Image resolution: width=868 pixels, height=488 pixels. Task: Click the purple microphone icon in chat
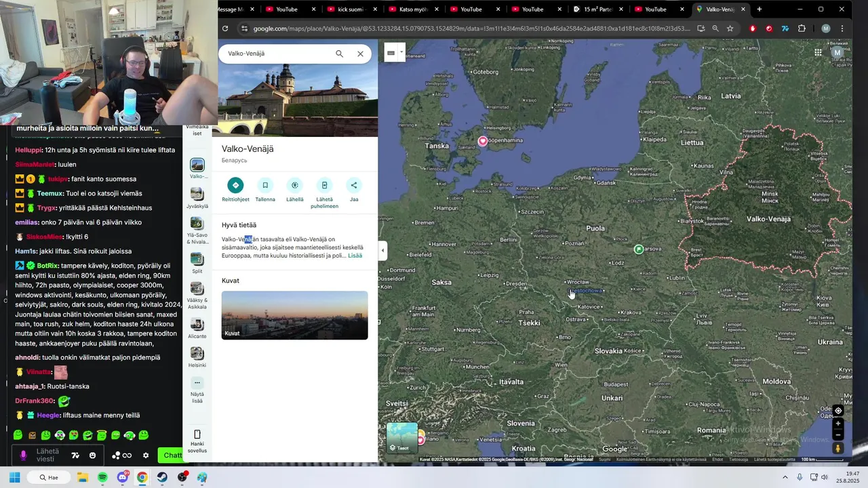23,455
